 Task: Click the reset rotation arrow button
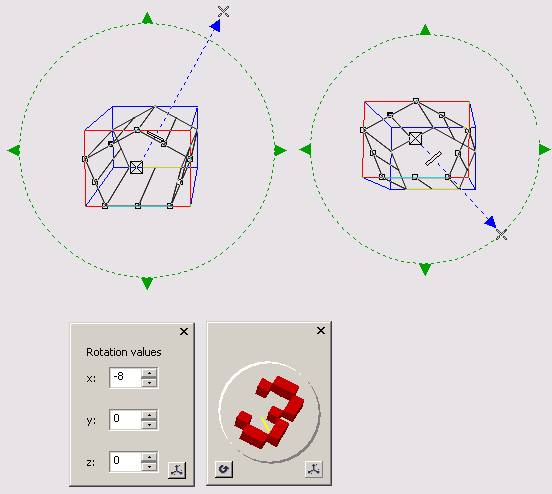tap(224, 469)
